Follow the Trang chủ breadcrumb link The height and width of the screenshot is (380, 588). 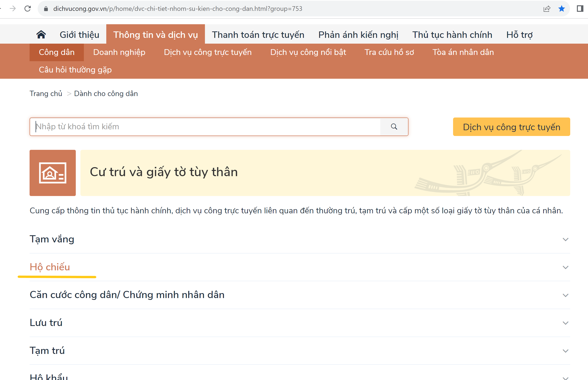46,93
